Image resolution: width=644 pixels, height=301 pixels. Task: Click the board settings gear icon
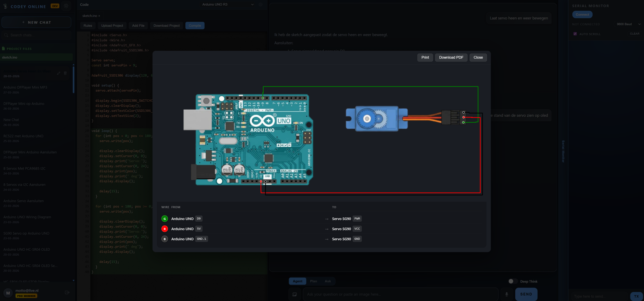coord(260,5)
